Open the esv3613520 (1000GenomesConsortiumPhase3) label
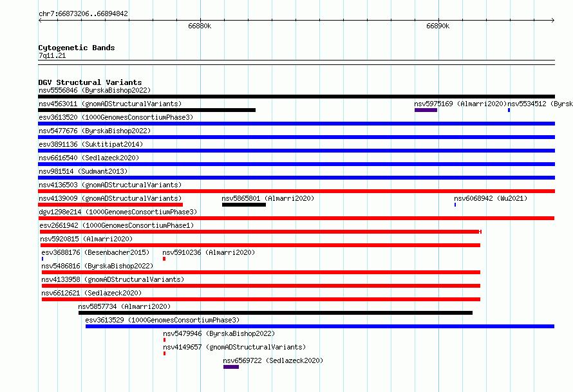The width and height of the screenshot is (573, 392). 116,117
